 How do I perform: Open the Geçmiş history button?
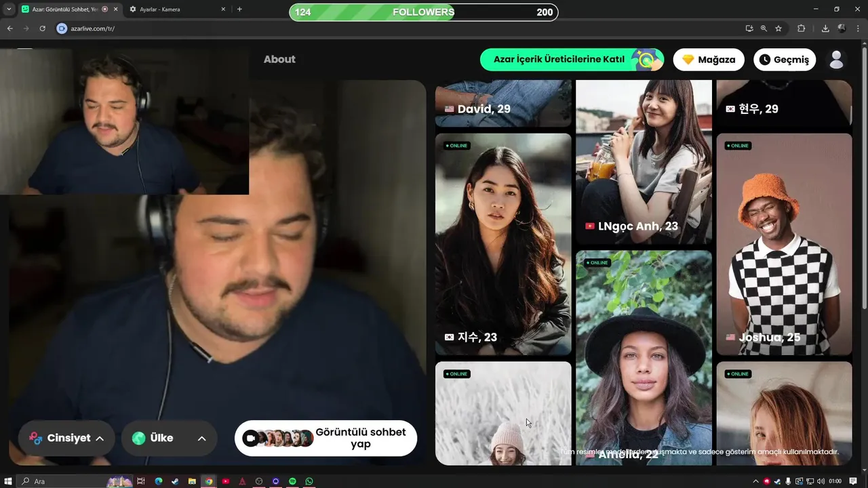[x=785, y=60]
